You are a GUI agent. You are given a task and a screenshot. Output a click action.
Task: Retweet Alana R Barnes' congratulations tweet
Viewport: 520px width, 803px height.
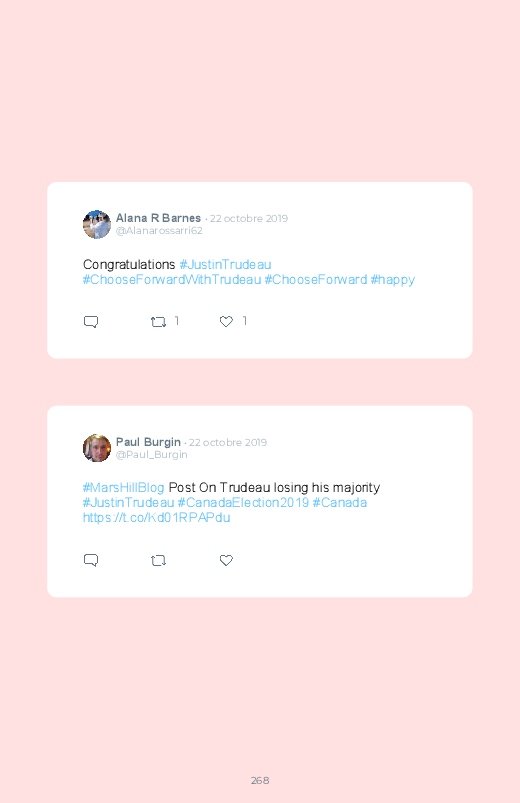(x=158, y=322)
